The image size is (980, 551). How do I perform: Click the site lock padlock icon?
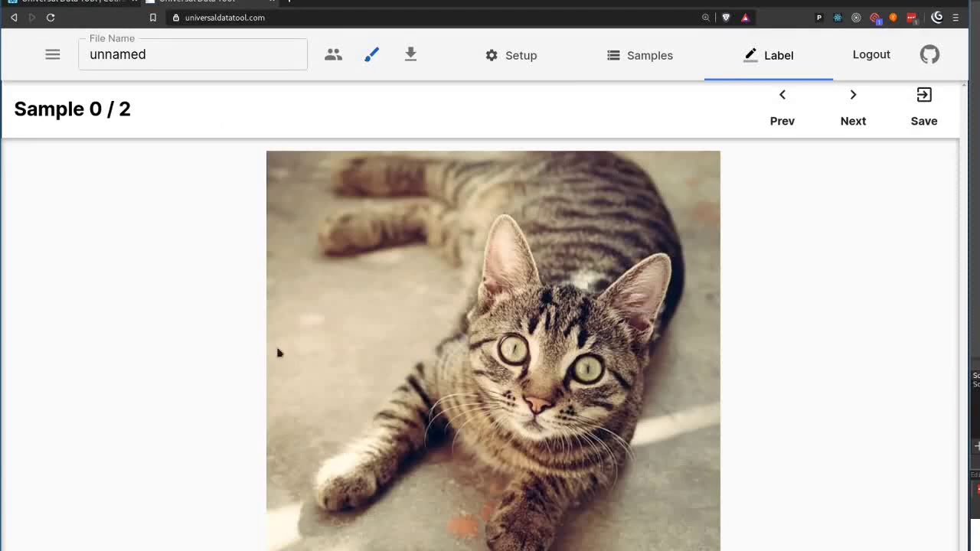pyautogui.click(x=176, y=18)
